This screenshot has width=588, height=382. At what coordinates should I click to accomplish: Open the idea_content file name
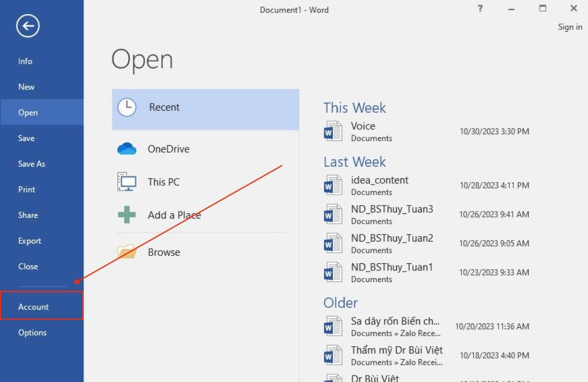[x=379, y=180]
